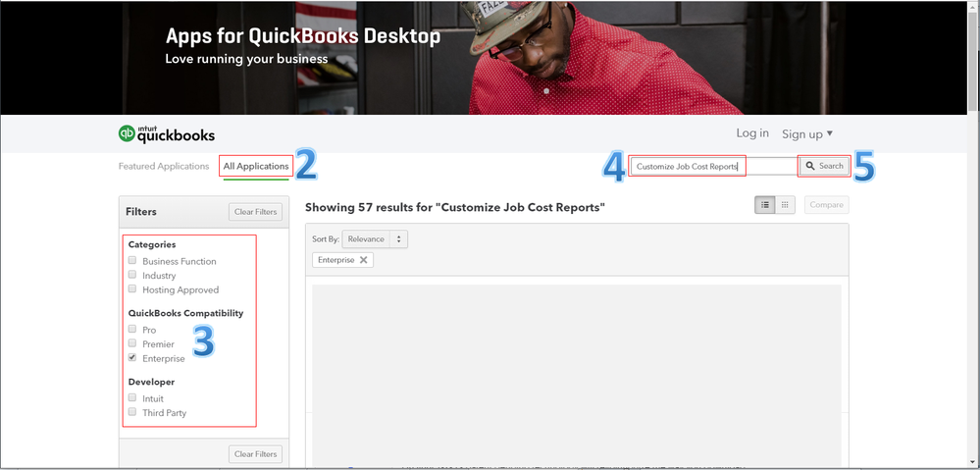
Task: Click the Apps for QuickBooks Desktop title
Action: [x=302, y=36]
